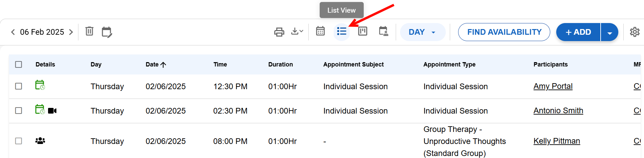Check the 12:30 PM appointment checkbox
644x158 pixels.
19,86
